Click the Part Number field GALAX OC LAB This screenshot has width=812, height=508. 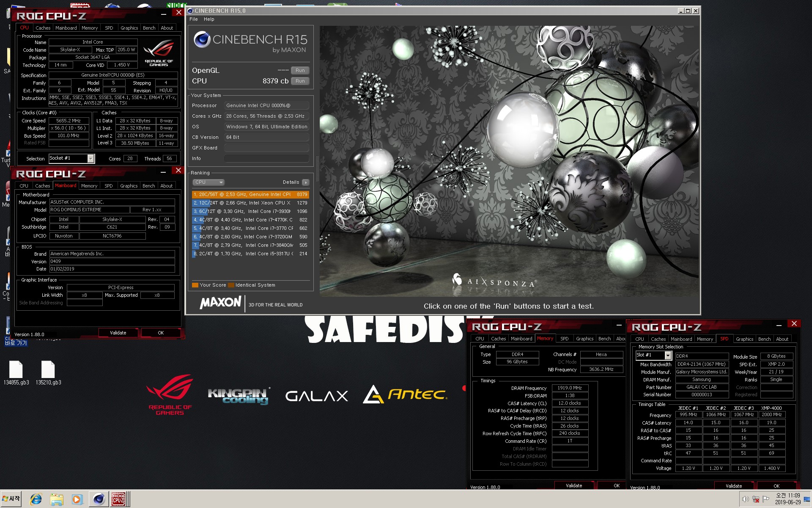702,387
